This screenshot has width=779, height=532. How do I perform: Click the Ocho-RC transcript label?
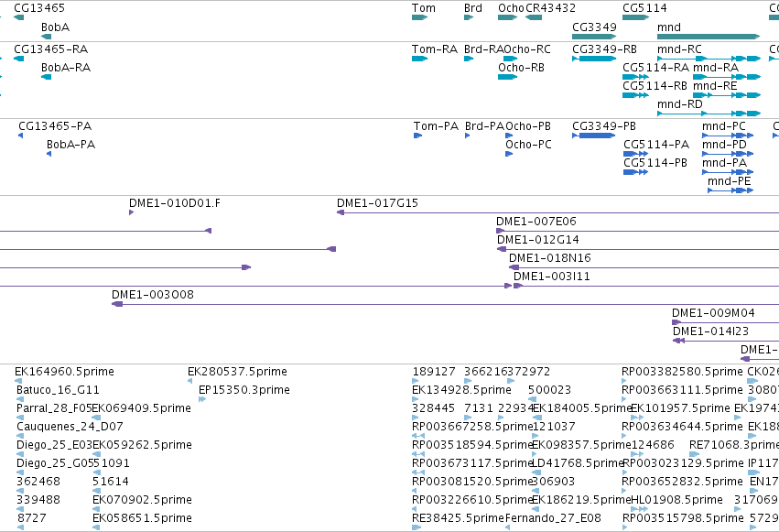[x=527, y=49]
